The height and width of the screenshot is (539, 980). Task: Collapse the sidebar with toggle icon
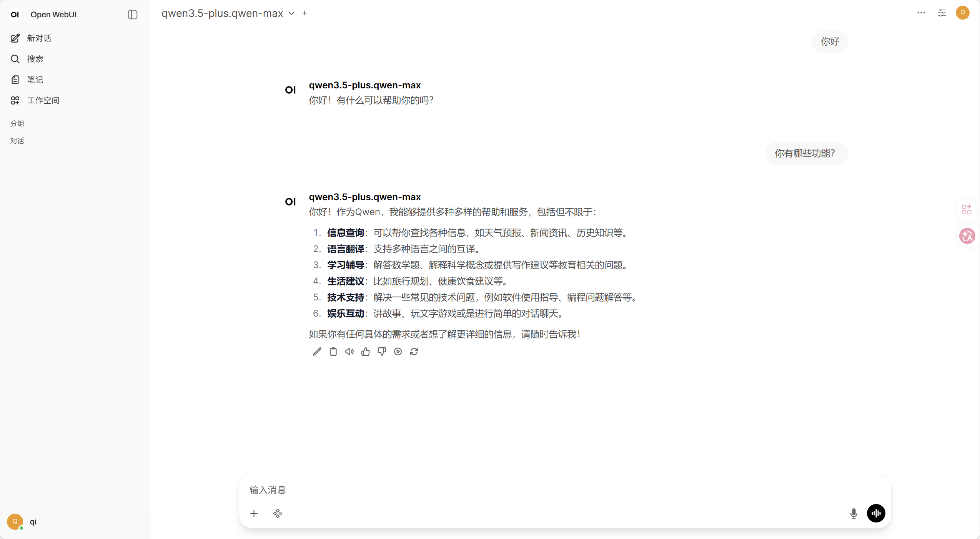coord(132,15)
